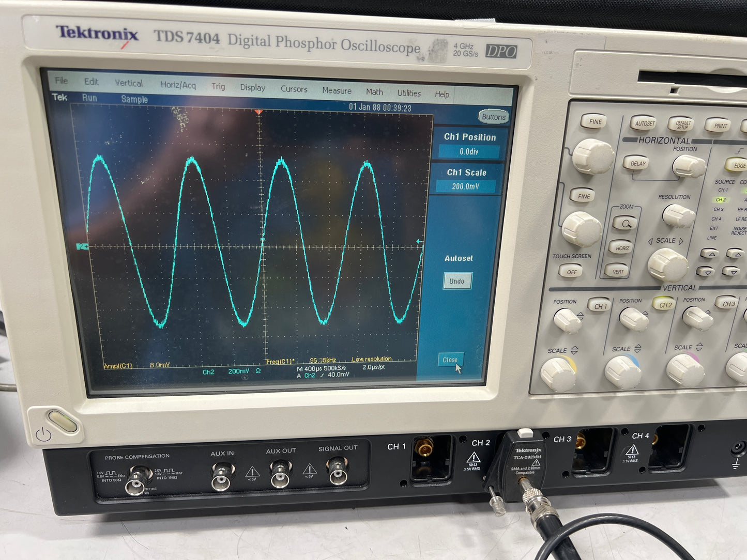Push the FINE button beside the AUTOSET button
Viewport: 747px width, 560px height.
[594, 122]
